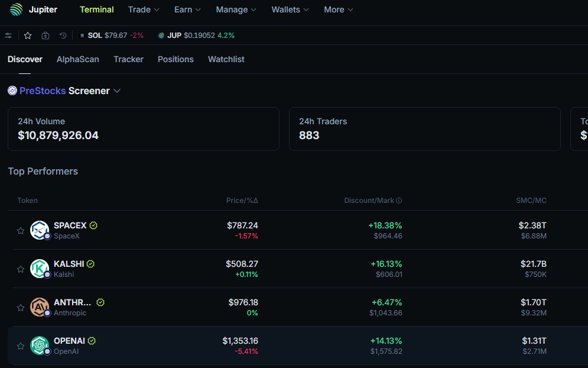Open the PreStocks Screener selector chevron
Image resolution: width=588 pixels, height=368 pixels.
117,91
